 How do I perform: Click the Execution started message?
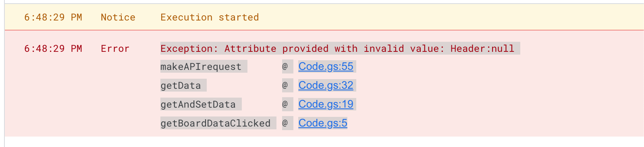click(x=210, y=17)
